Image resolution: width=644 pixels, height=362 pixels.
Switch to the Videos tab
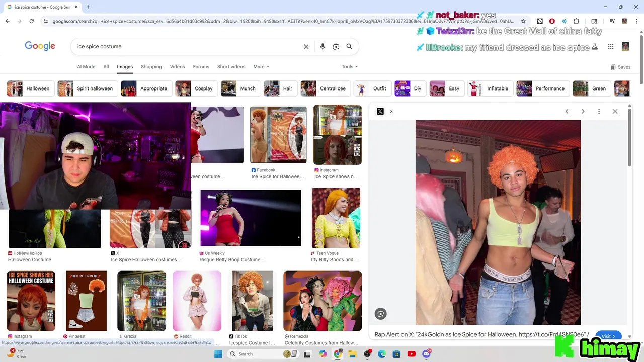(177, 67)
